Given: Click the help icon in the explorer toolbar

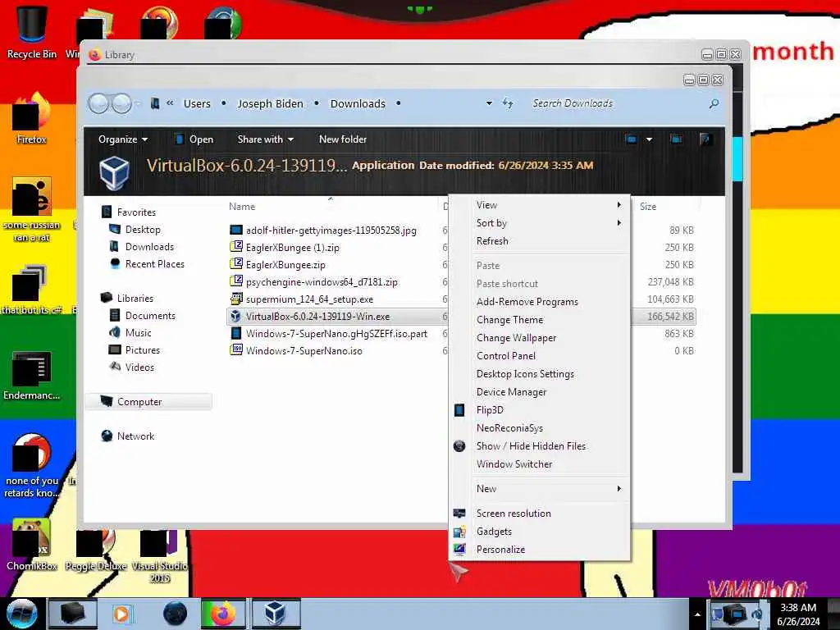Looking at the screenshot, I should [705, 139].
